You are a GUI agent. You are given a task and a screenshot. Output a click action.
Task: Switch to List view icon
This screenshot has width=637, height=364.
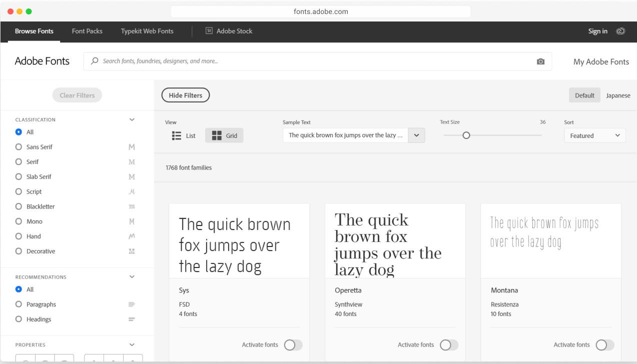coord(176,135)
